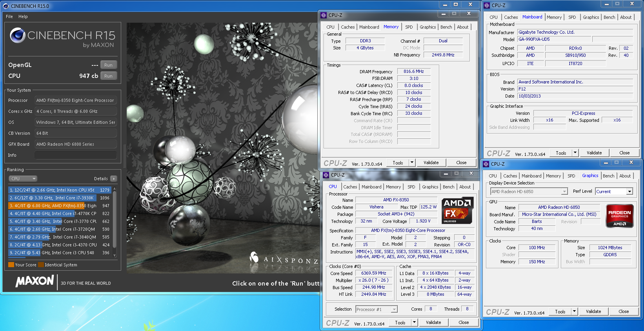This screenshot has width=644, height=331.
Task: Click Validate in Memory CPU-Z window
Action: (x=431, y=163)
